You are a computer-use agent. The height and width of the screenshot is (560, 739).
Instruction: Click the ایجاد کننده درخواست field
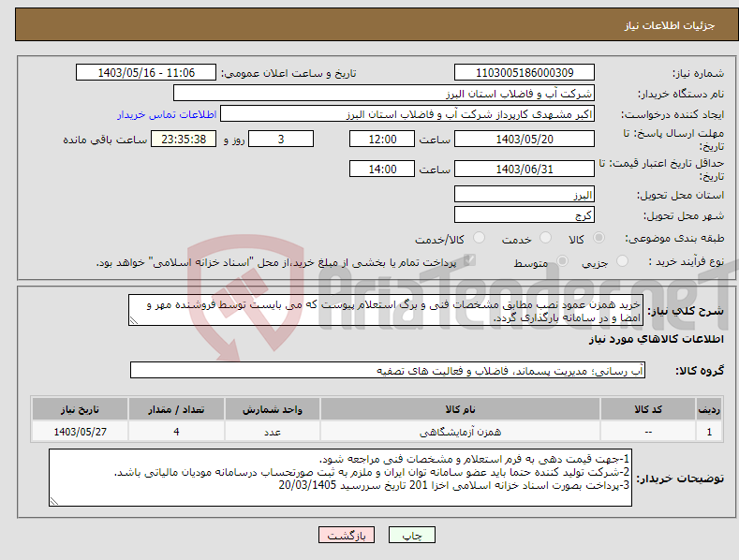(x=407, y=114)
